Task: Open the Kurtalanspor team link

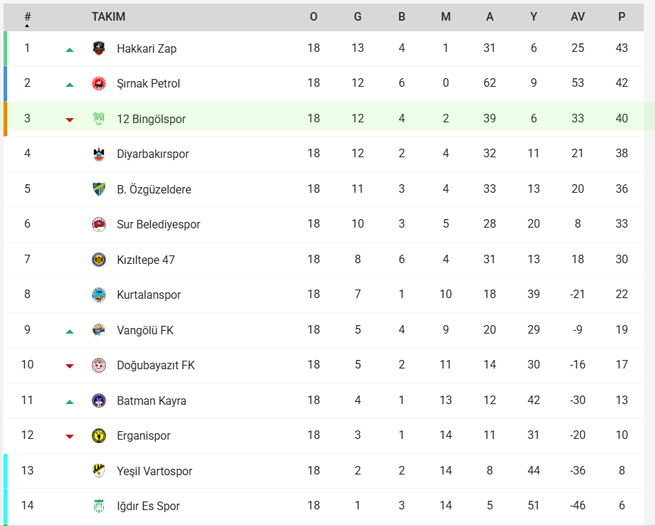Action: (149, 295)
